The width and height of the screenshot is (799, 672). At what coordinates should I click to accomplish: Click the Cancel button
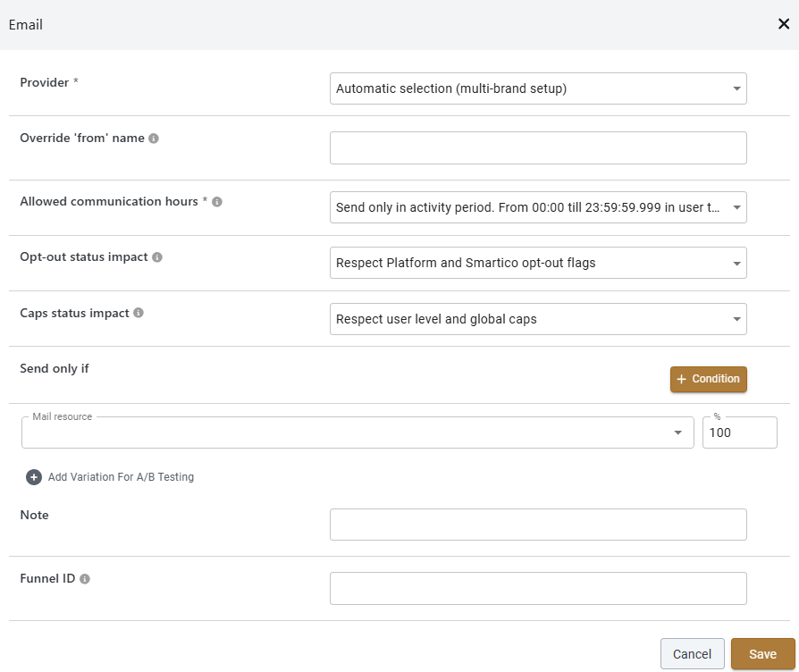692,654
